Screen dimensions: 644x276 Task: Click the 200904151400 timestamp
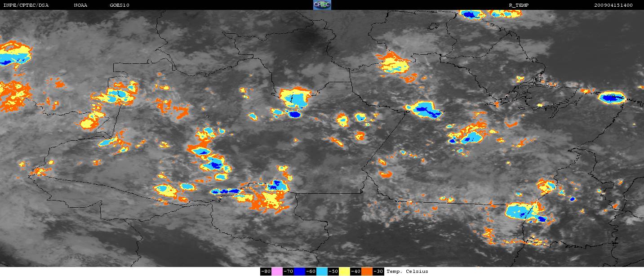tap(613, 5)
